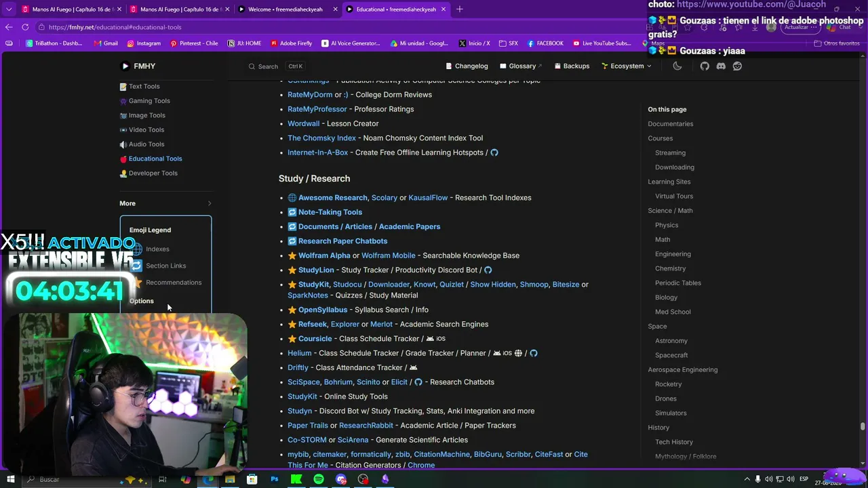Viewport: 868px width, 488px height.
Task: Click the page vertical scrollbar thumb
Action: 863,426
